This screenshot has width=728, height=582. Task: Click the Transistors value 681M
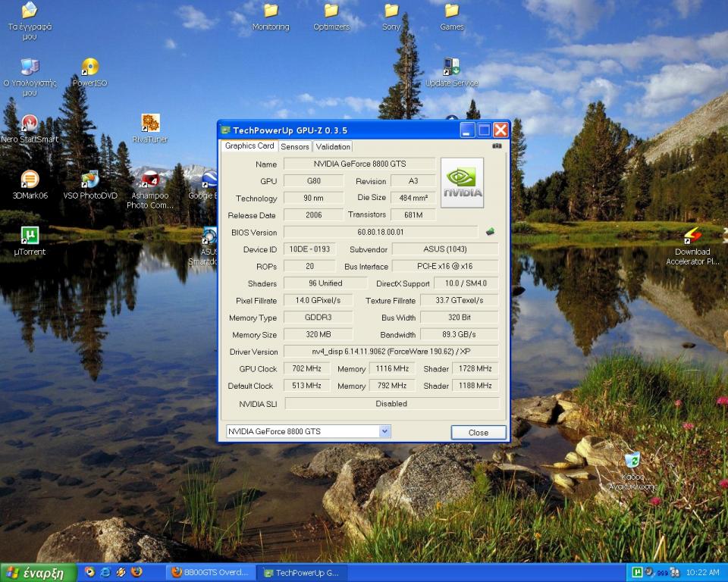[x=413, y=215]
